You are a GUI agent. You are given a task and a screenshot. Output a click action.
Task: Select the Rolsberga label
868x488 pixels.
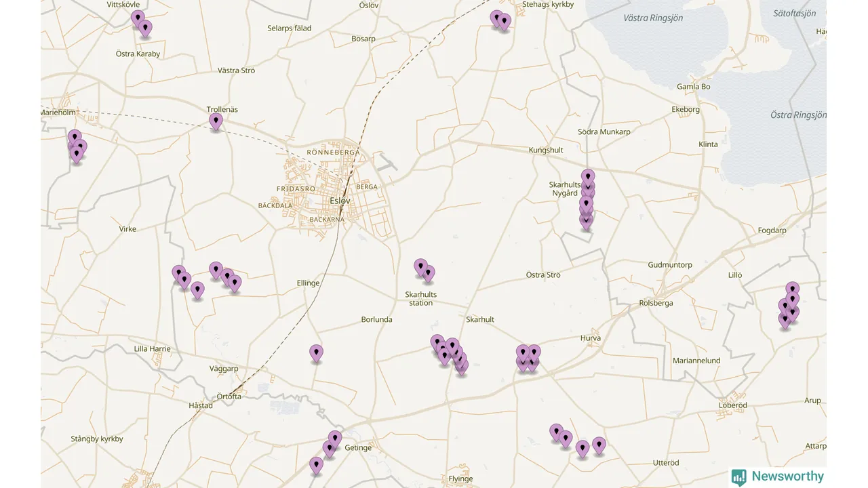656,303
